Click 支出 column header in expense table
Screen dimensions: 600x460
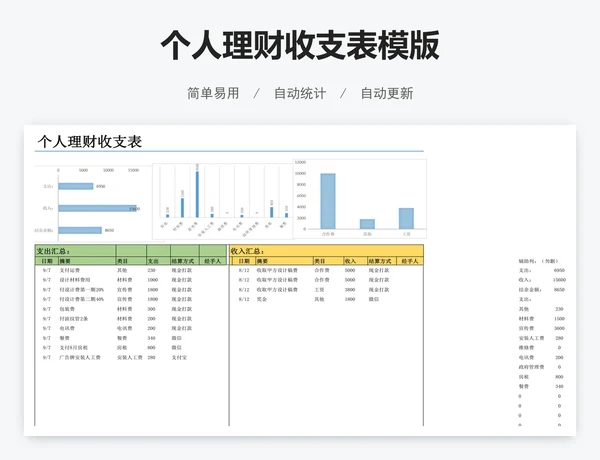[158, 261]
